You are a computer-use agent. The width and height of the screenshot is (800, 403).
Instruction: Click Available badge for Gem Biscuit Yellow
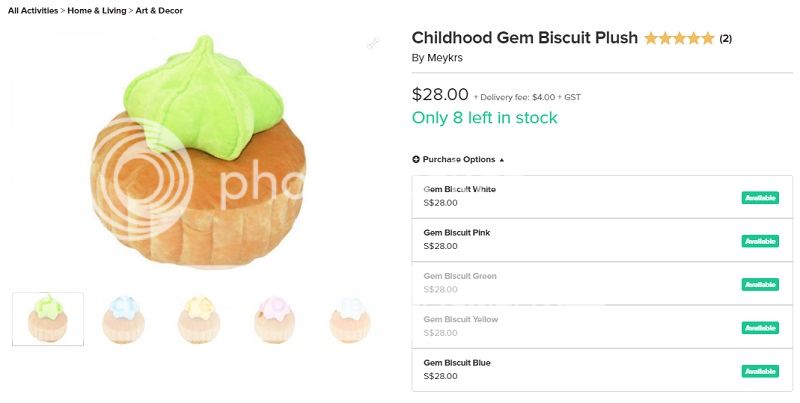coord(760,328)
